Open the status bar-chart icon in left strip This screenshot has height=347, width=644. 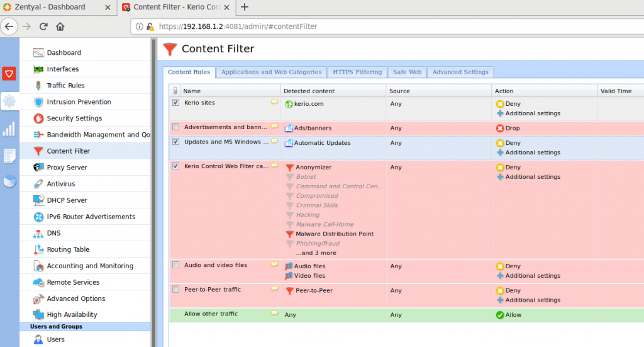pyautogui.click(x=9, y=128)
